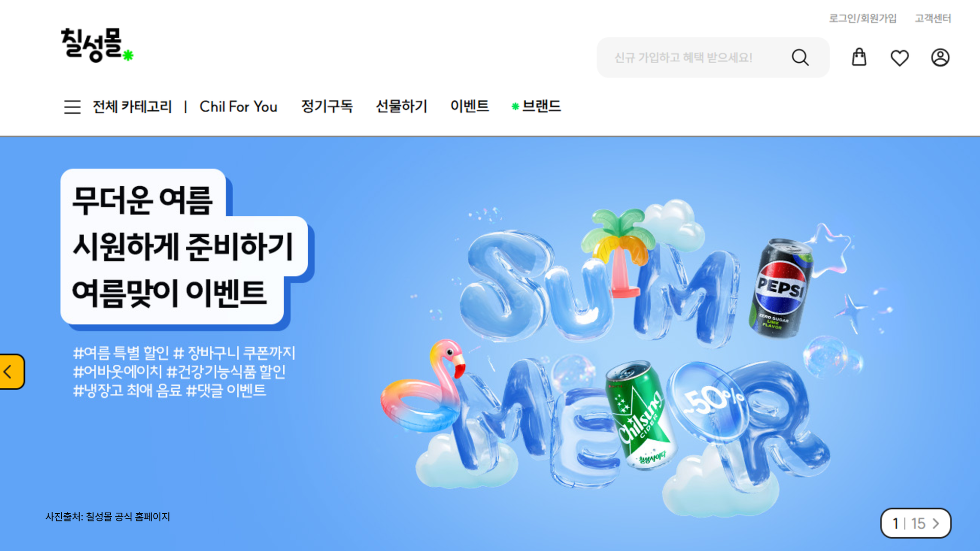Open the 고객센터 link

tap(933, 18)
